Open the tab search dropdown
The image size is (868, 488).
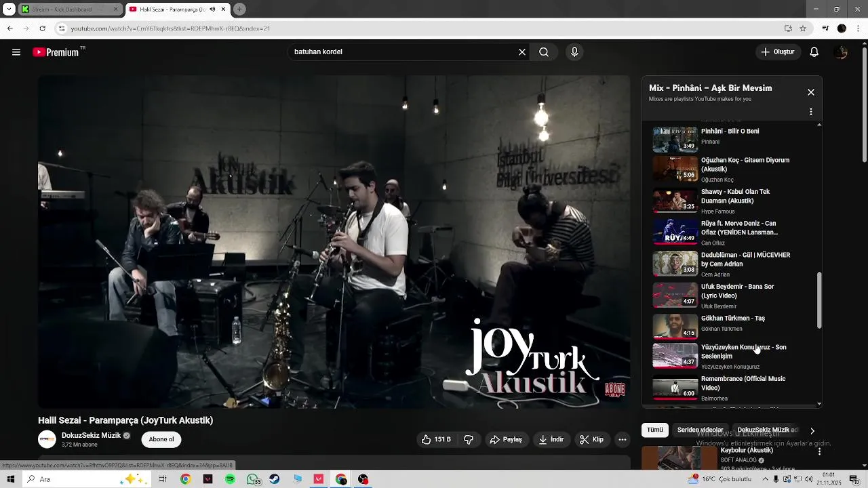[9, 9]
